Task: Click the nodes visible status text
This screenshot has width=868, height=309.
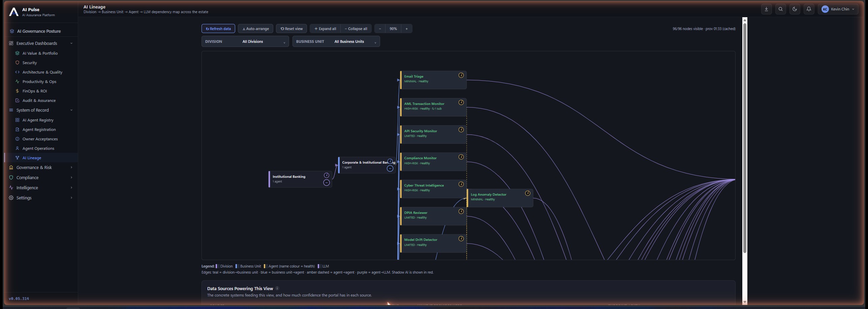Action: 704,29
